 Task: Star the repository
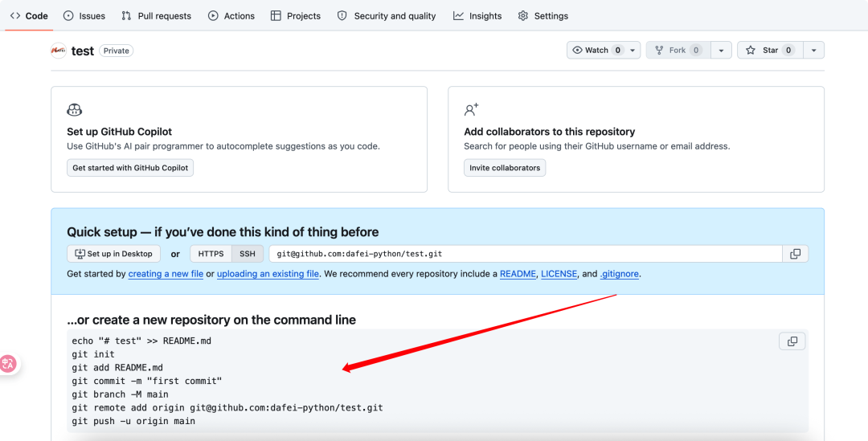pos(770,51)
